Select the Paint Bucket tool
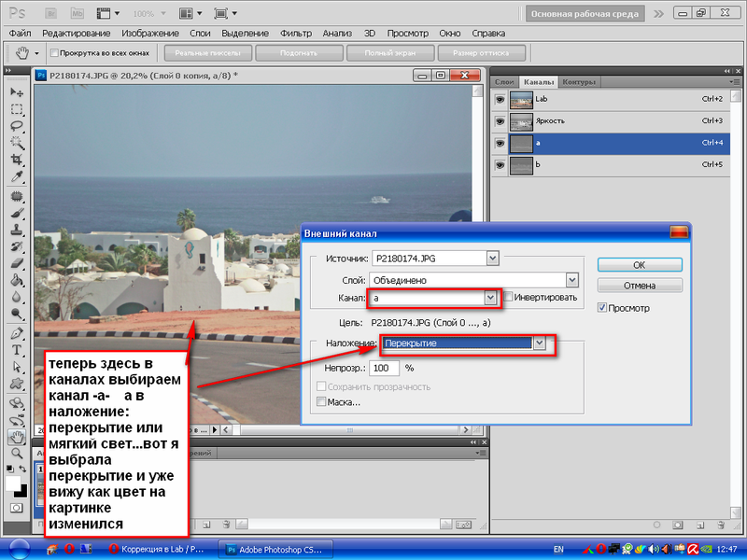Image resolution: width=747 pixels, height=560 pixels. [17, 279]
